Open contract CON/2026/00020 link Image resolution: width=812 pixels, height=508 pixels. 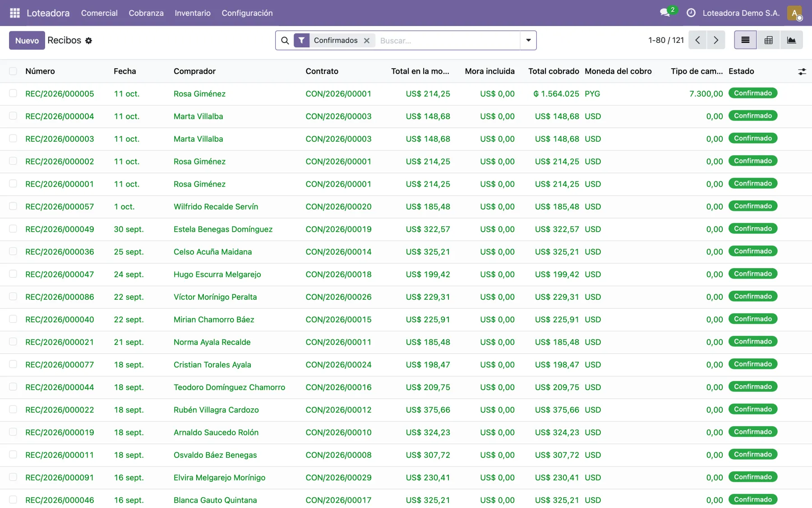pos(338,206)
